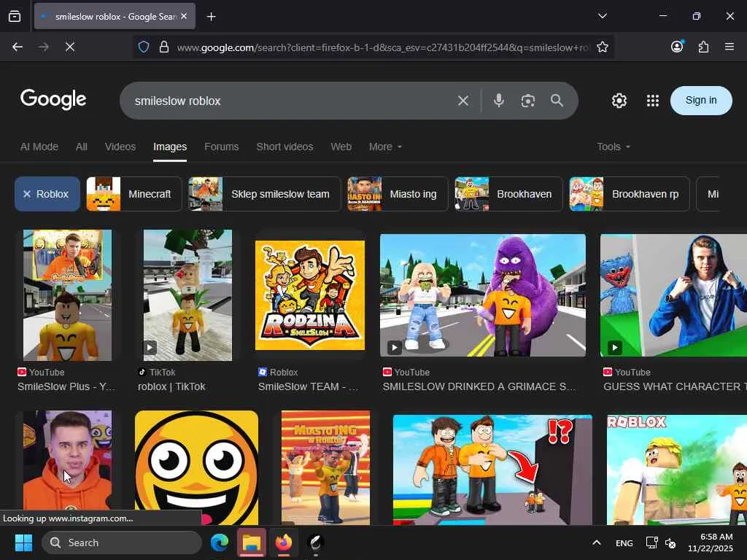Apply the Miasto ing filter chip

[x=398, y=194]
